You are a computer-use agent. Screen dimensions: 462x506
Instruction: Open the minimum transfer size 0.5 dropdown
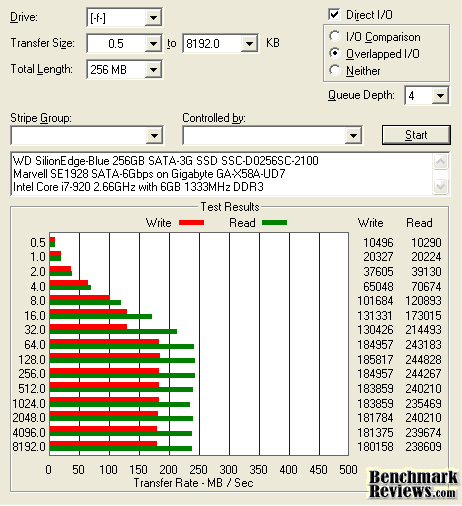(153, 44)
